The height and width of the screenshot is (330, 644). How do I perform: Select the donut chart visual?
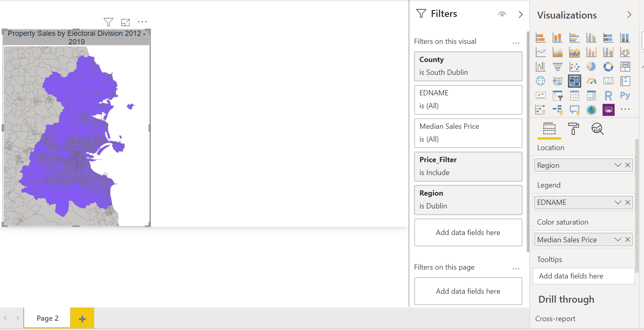coord(608,66)
